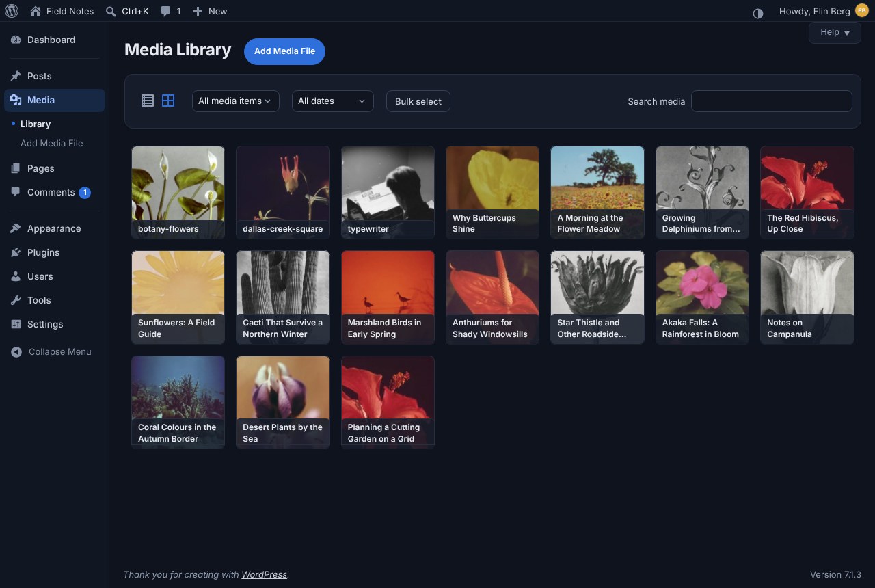Select Notes on Campanula thumbnail

tap(807, 297)
